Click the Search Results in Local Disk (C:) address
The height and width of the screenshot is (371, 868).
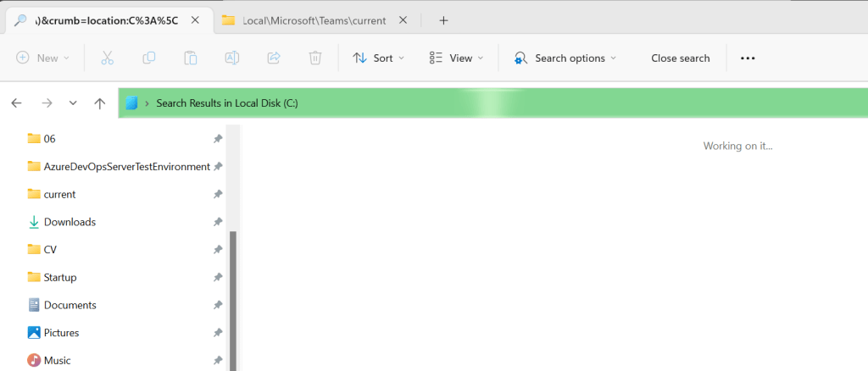click(x=227, y=102)
